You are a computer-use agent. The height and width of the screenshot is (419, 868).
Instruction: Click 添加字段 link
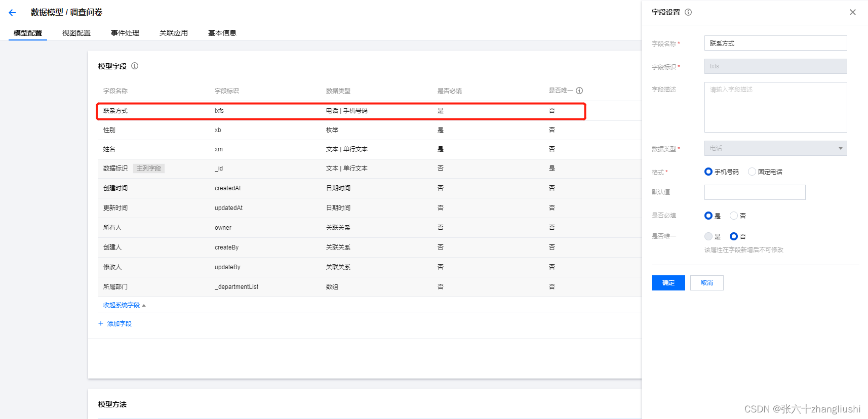120,324
